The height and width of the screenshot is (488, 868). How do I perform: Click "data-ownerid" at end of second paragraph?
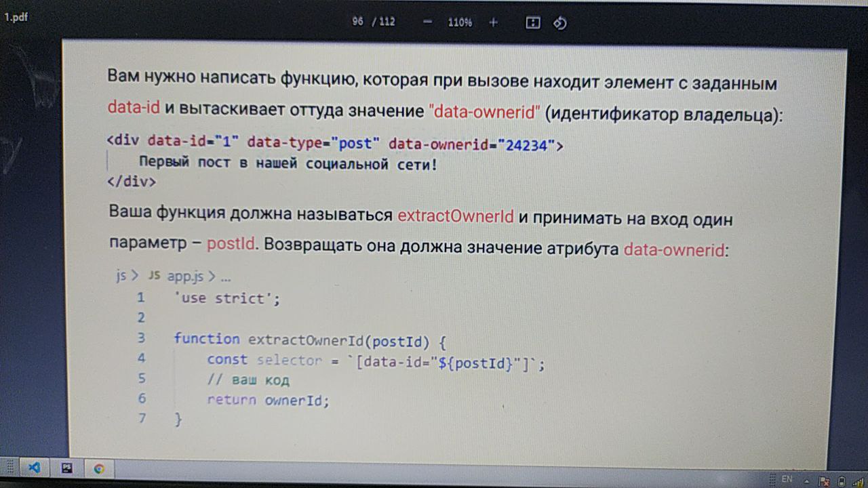point(673,249)
